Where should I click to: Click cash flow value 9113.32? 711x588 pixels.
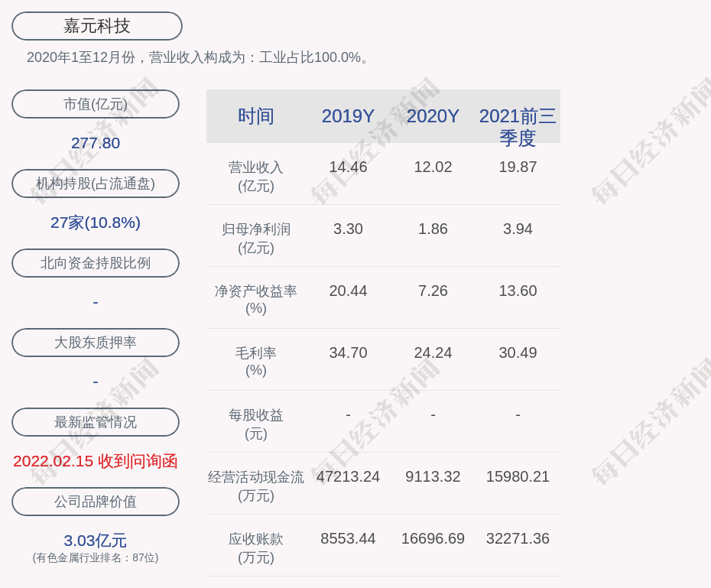click(x=433, y=476)
